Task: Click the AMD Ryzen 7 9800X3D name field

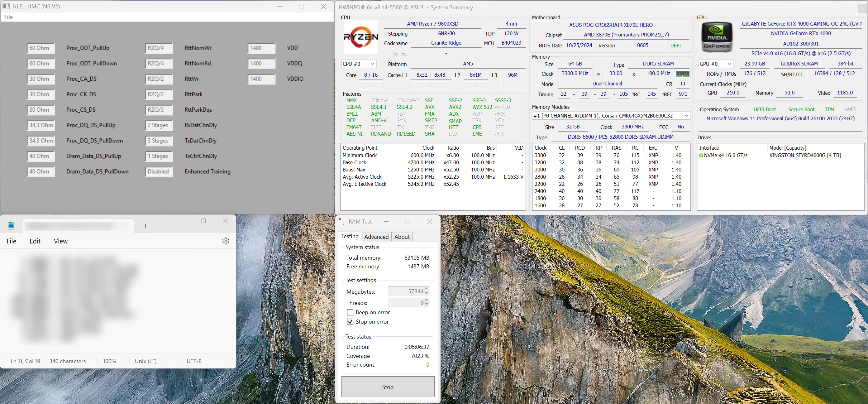Action: 432,24
